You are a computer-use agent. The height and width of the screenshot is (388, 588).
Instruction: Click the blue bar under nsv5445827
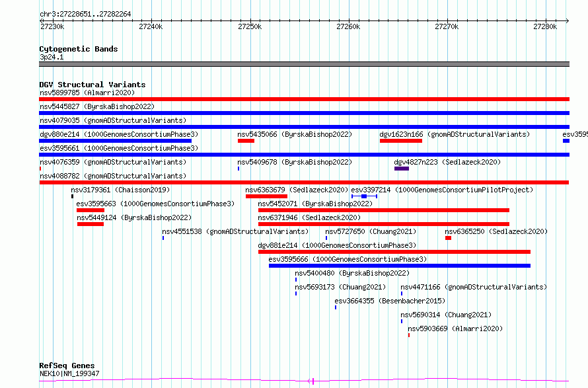(x=304, y=113)
